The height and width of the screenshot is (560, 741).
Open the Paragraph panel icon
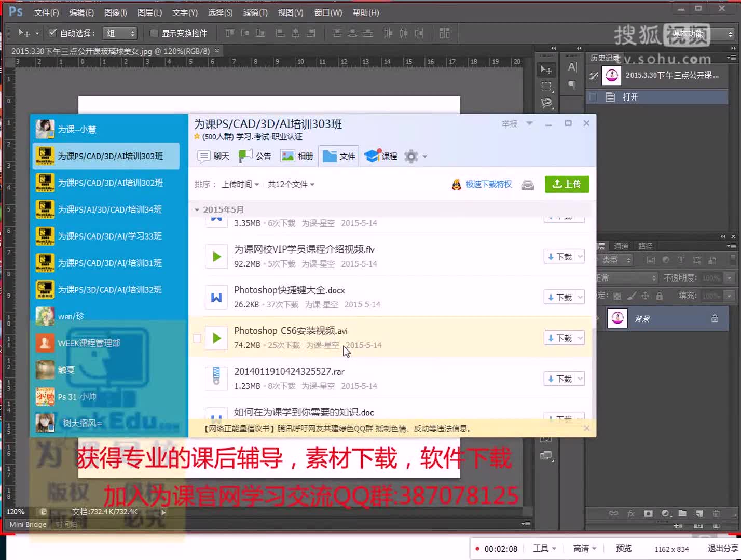tap(572, 85)
